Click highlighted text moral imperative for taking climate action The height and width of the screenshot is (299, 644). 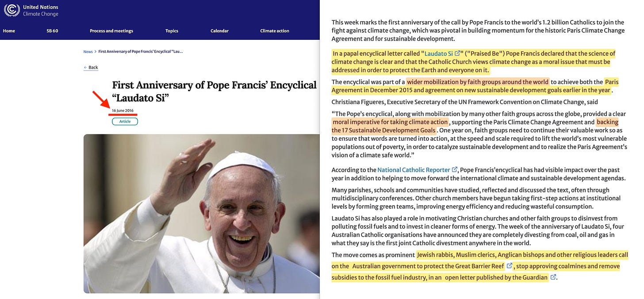tap(391, 122)
